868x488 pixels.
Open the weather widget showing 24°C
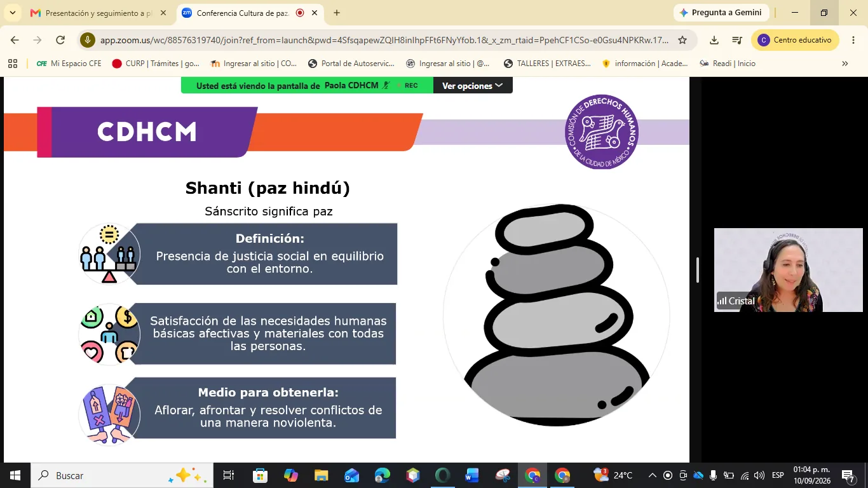[613, 475]
